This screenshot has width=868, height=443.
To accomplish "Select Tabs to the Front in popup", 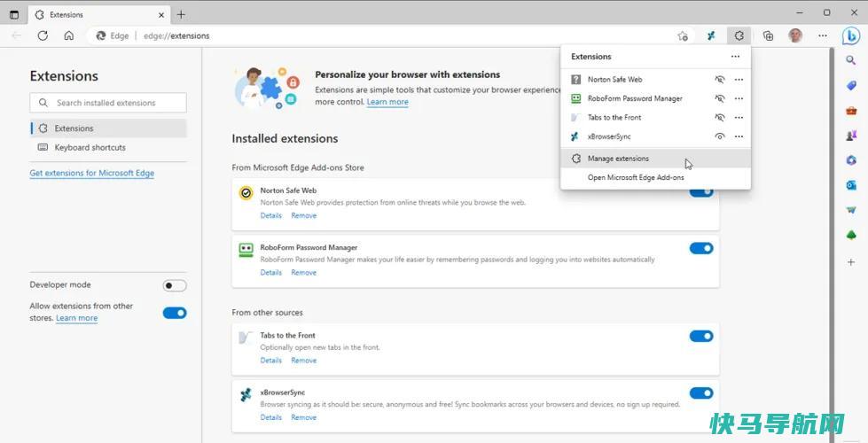I will [x=614, y=117].
